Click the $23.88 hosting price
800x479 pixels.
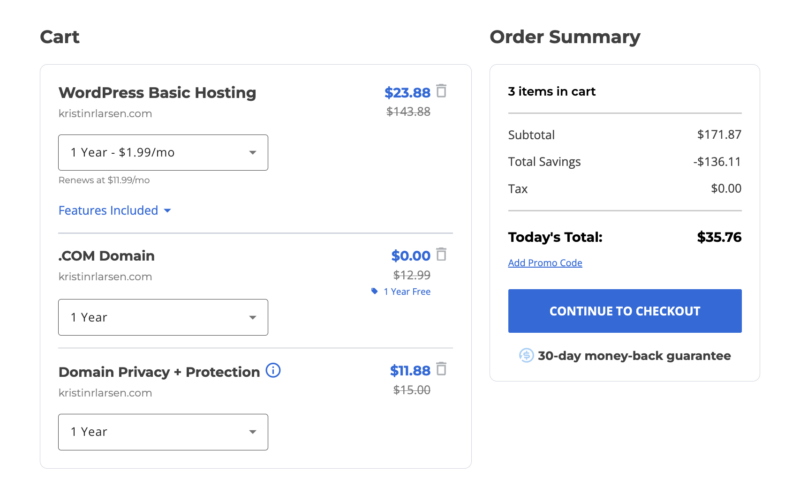click(407, 93)
